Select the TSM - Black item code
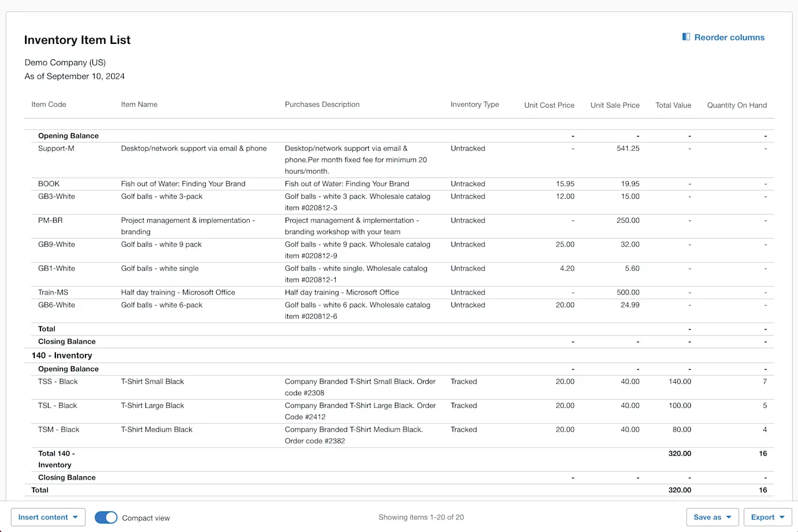This screenshot has width=798, height=532. coord(59,429)
